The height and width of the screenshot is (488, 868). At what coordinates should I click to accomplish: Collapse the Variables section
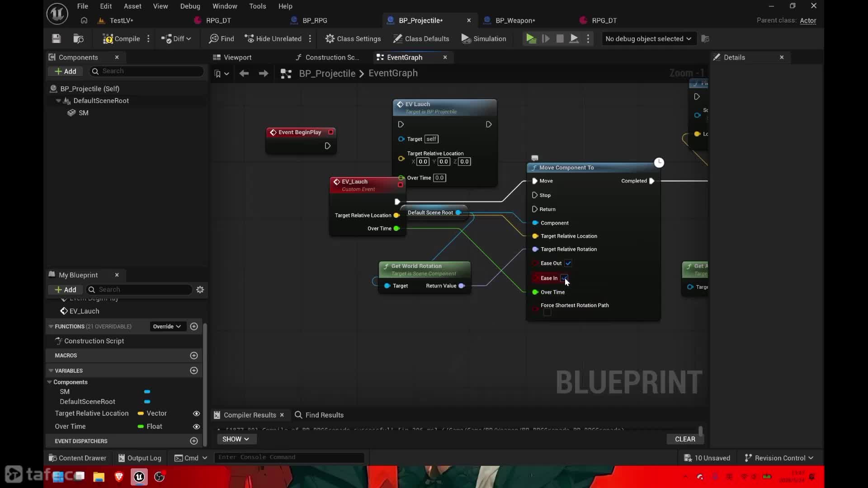tap(51, 371)
